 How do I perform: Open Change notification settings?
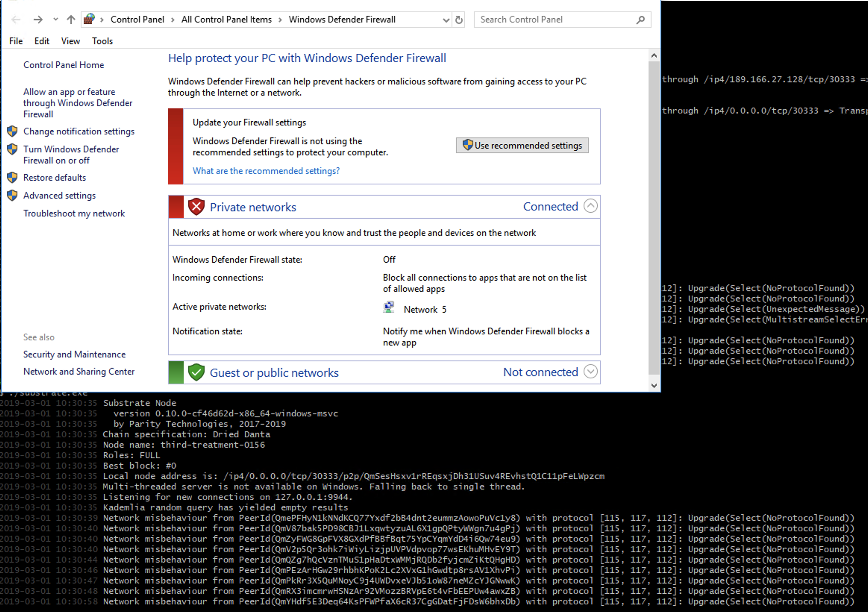click(x=79, y=131)
